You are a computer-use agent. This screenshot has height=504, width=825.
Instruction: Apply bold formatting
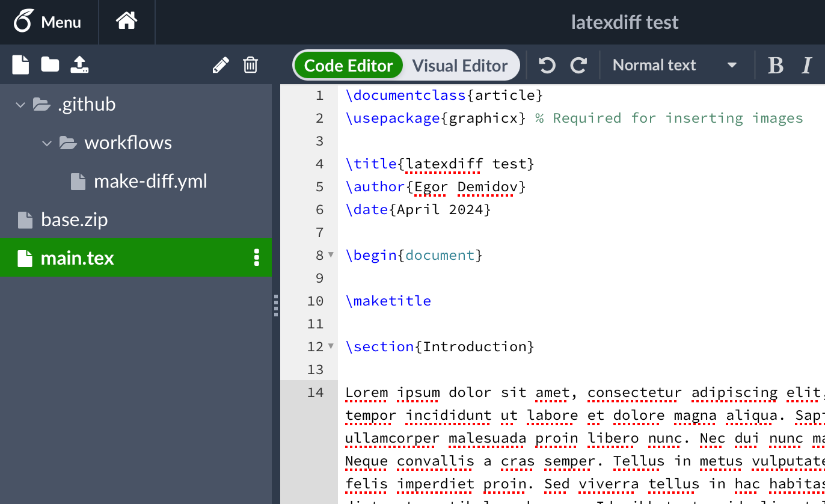[x=776, y=64]
